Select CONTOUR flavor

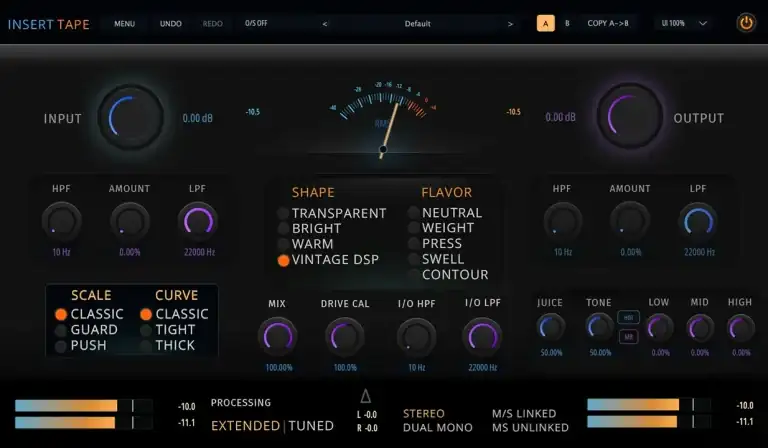[449, 275]
